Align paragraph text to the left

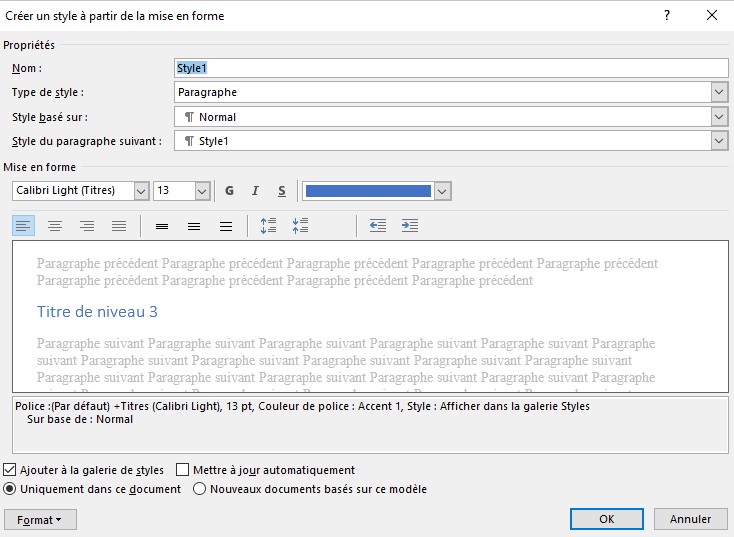(24, 226)
